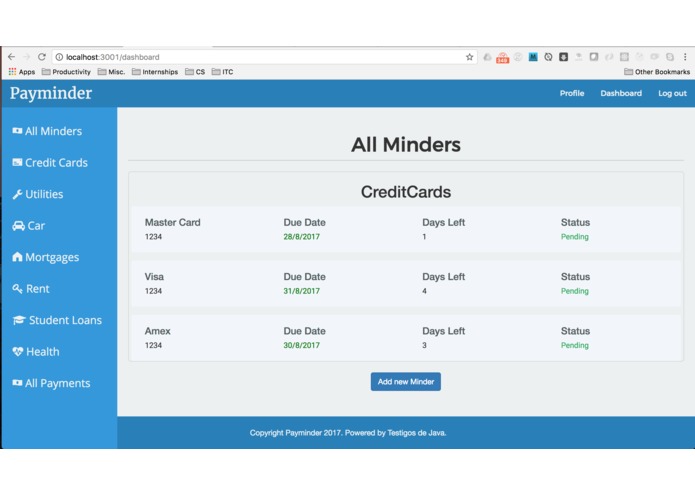Image resolution: width=695 pixels, height=494 pixels.
Task: Click the localhost address bar
Action: coord(264,57)
